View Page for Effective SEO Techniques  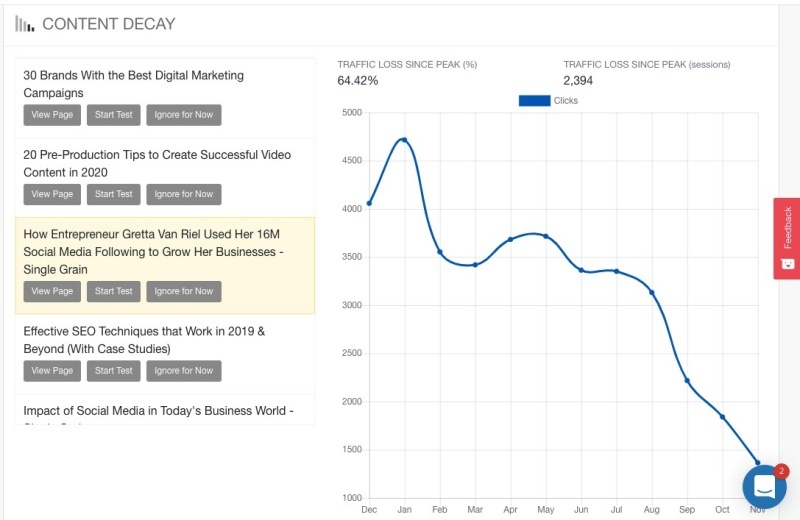[52, 371]
